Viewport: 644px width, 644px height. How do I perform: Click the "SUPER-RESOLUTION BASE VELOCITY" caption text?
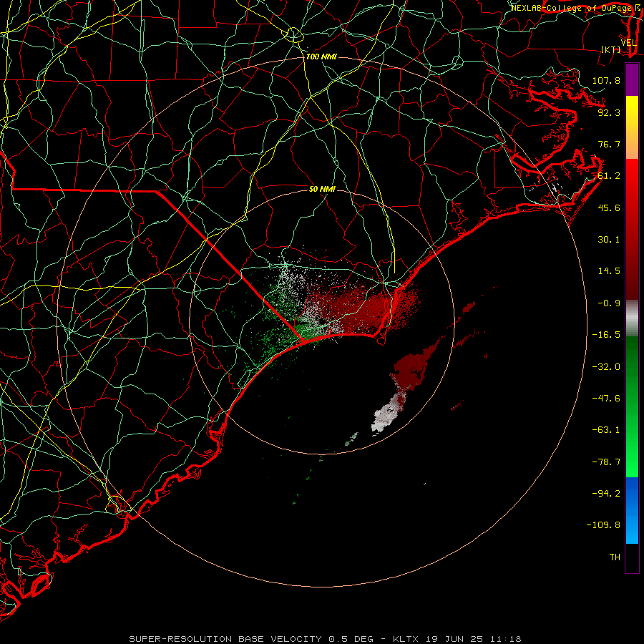tap(225, 639)
